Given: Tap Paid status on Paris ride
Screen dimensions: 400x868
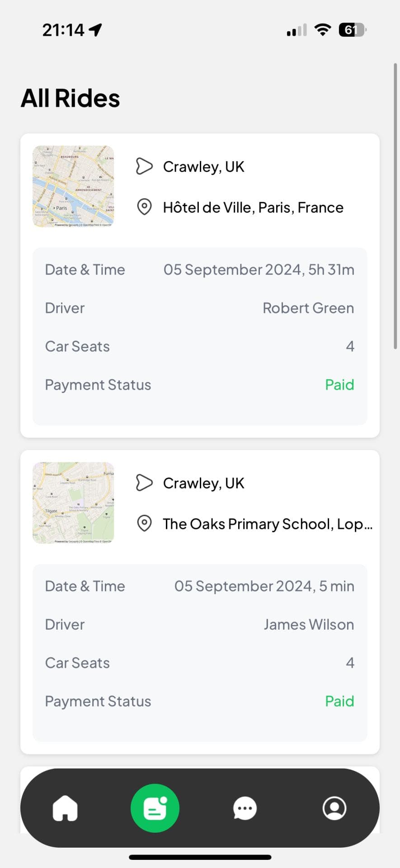Looking at the screenshot, I should click(339, 385).
